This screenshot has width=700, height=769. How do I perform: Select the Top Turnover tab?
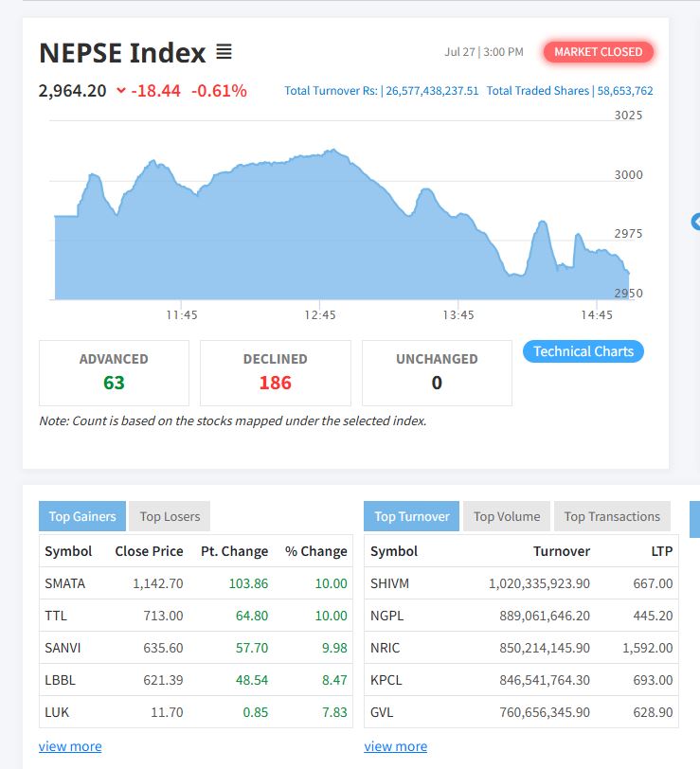[412, 516]
